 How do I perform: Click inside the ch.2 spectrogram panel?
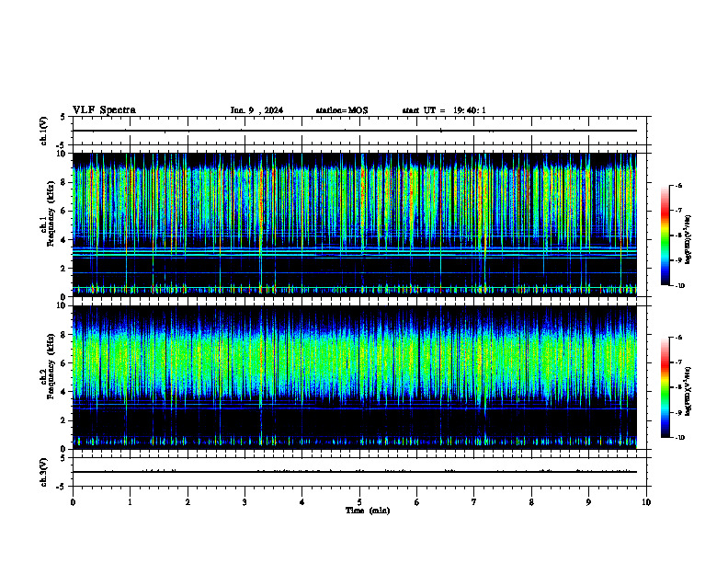tap(354, 377)
